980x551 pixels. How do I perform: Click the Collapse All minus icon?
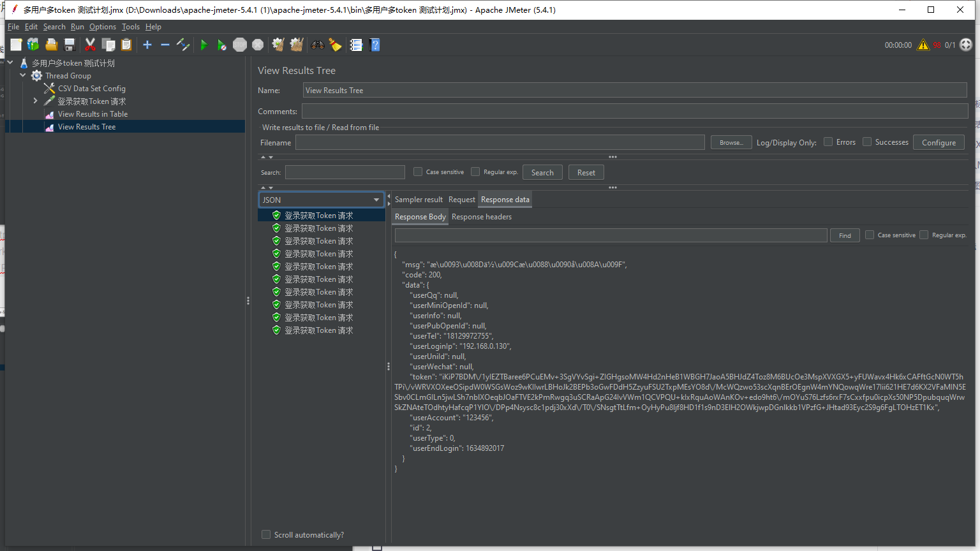(165, 45)
